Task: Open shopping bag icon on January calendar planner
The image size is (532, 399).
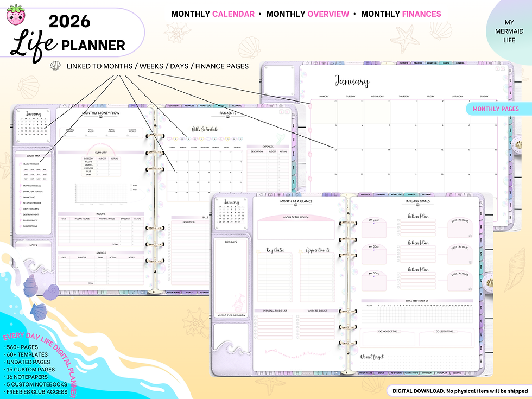Action: pyautogui.click(x=483, y=63)
